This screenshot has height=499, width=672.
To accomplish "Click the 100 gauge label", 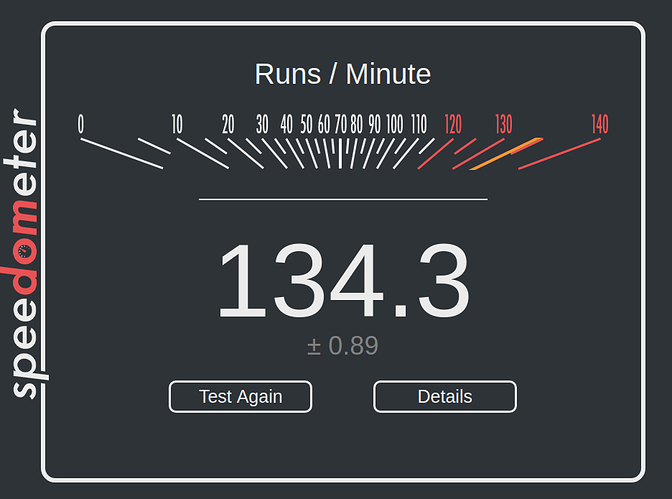I will tap(395, 124).
